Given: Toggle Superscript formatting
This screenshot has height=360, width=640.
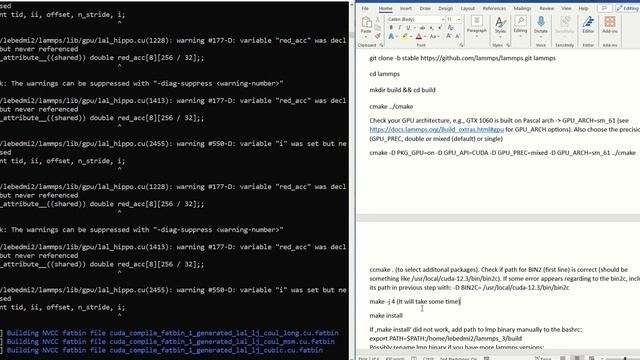Looking at the screenshot, I should (440, 27).
